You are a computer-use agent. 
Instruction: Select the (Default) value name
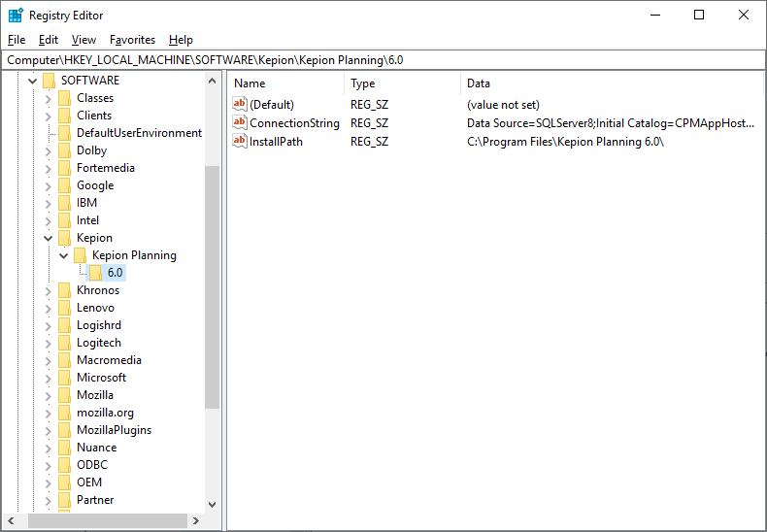click(272, 105)
